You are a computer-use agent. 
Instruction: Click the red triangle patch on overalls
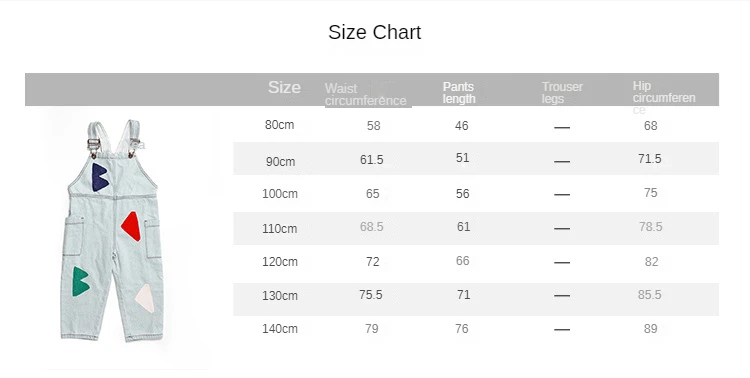pyautogui.click(x=131, y=226)
